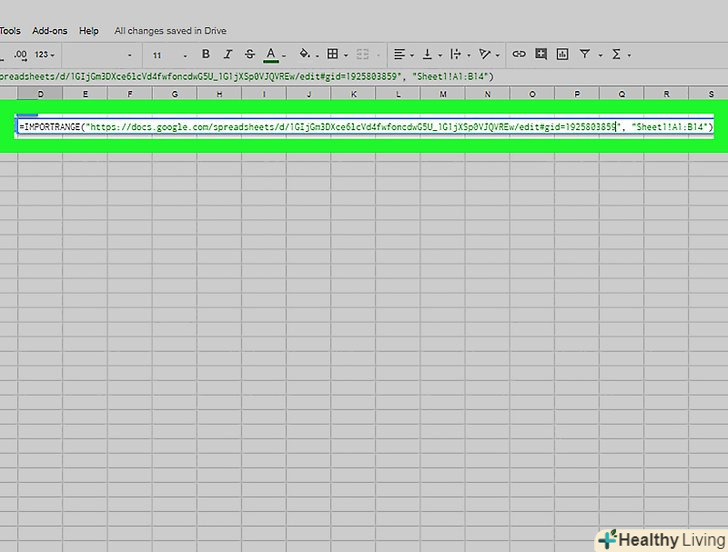Screen dimensions: 728x552
Task: Open the Add-ons menu
Action: tap(50, 31)
